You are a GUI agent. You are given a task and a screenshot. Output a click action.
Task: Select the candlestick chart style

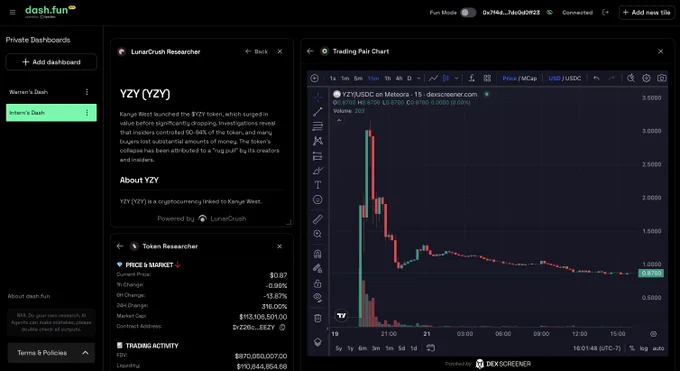point(446,78)
